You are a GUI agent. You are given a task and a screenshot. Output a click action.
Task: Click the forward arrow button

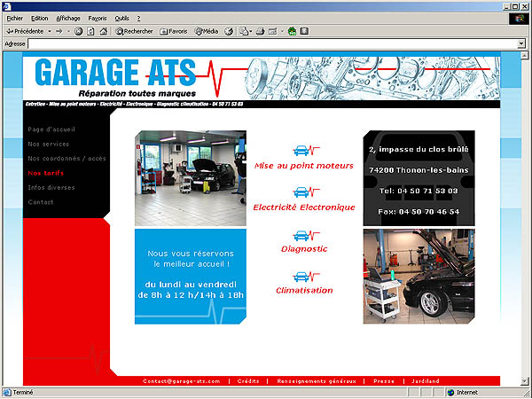[x=59, y=31]
